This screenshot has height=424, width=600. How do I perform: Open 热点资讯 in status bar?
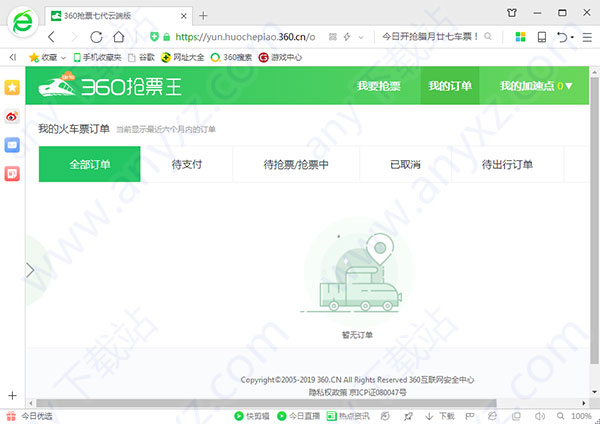coord(348,416)
